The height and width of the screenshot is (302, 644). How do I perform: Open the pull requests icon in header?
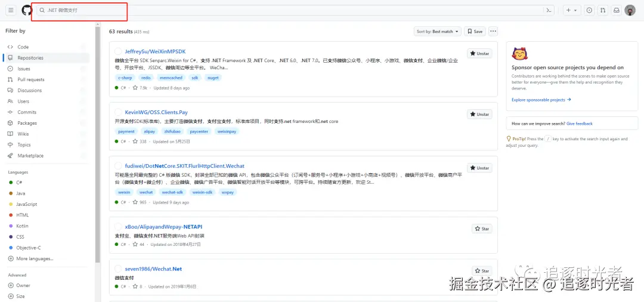pyautogui.click(x=602, y=10)
